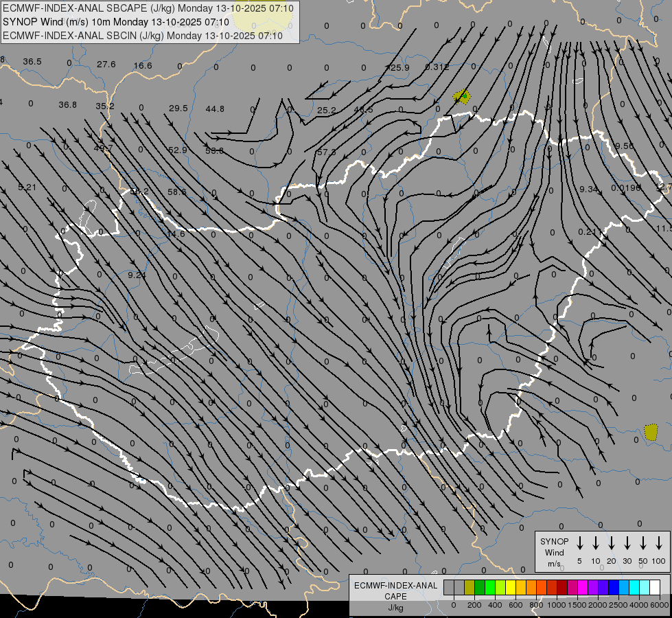Click the 5 m/s wind arrow in legend
This screenshot has height=618, width=672.
tap(579, 543)
